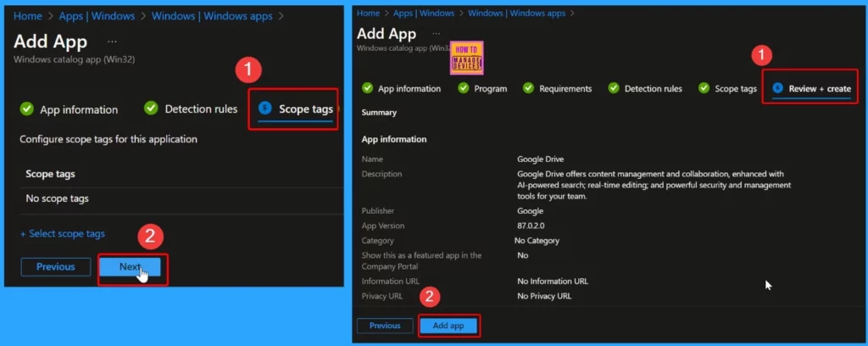Click 'Scope tags' column header in left panel
Image resolution: width=868 pixels, height=346 pixels.
[x=50, y=174]
